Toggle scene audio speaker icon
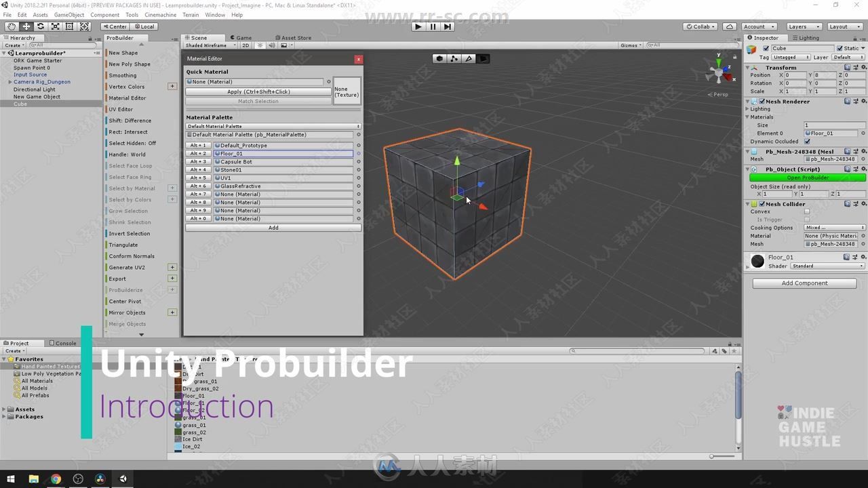 (271, 45)
